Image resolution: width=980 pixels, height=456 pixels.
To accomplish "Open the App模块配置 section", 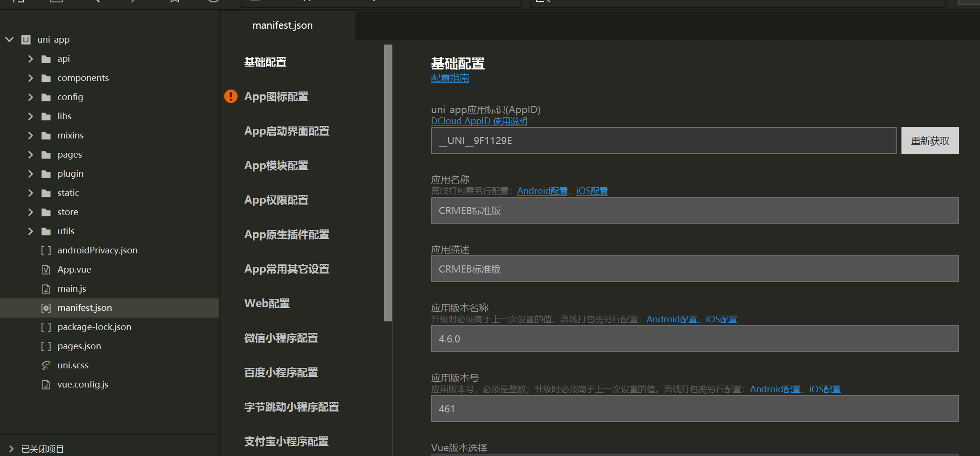I will click(x=276, y=165).
